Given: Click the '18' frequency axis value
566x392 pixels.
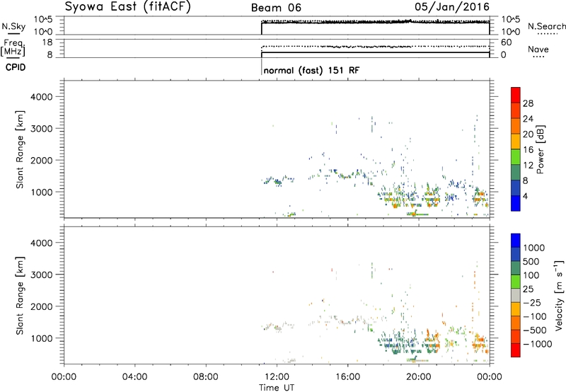Looking at the screenshot, I should pyautogui.click(x=47, y=42).
